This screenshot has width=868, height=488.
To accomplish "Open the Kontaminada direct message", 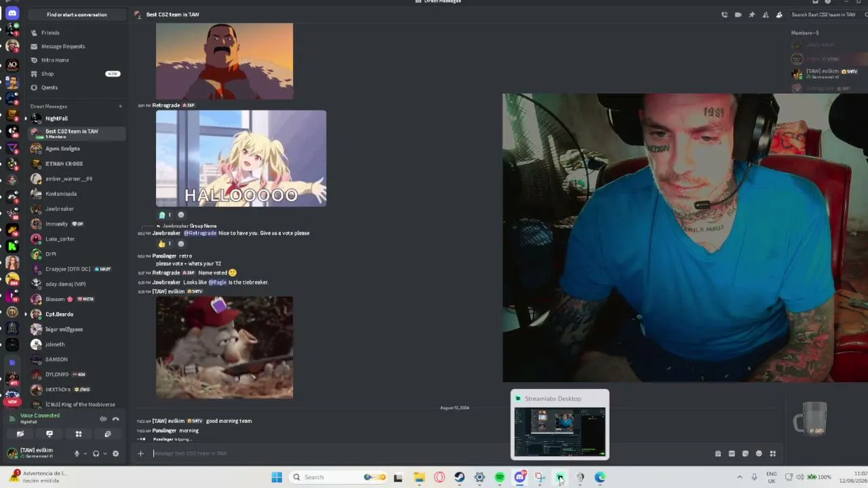I will (76, 194).
